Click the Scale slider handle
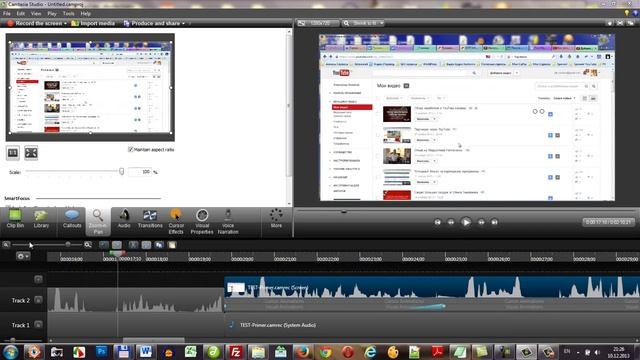640x360 pixels. [x=122, y=172]
